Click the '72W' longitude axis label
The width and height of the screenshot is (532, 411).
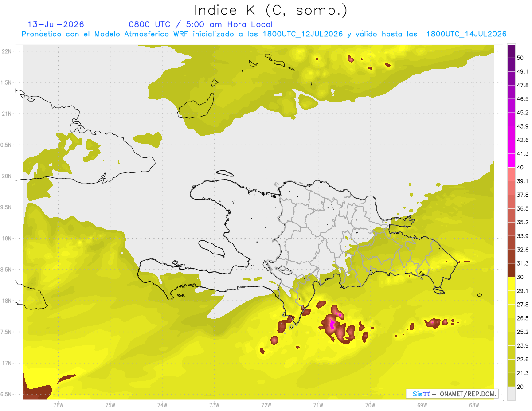tap(266, 405)
